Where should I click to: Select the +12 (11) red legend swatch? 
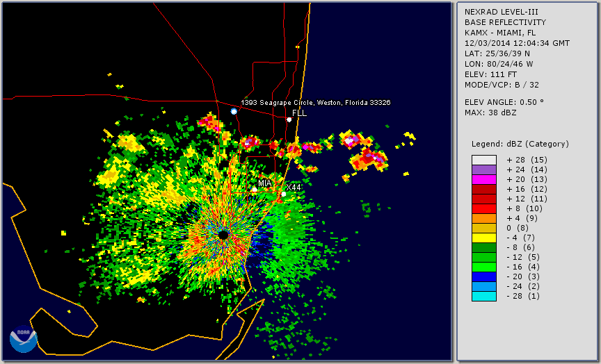(484, 199)
